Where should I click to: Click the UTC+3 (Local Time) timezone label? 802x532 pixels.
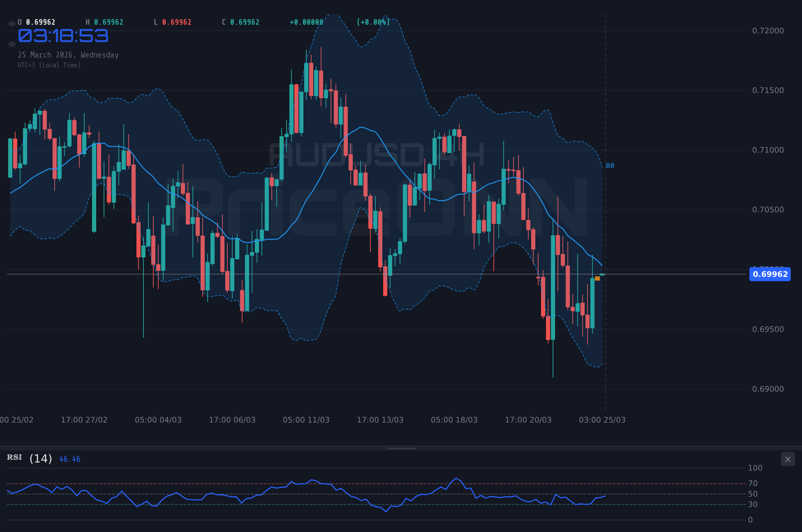point(49,65)
